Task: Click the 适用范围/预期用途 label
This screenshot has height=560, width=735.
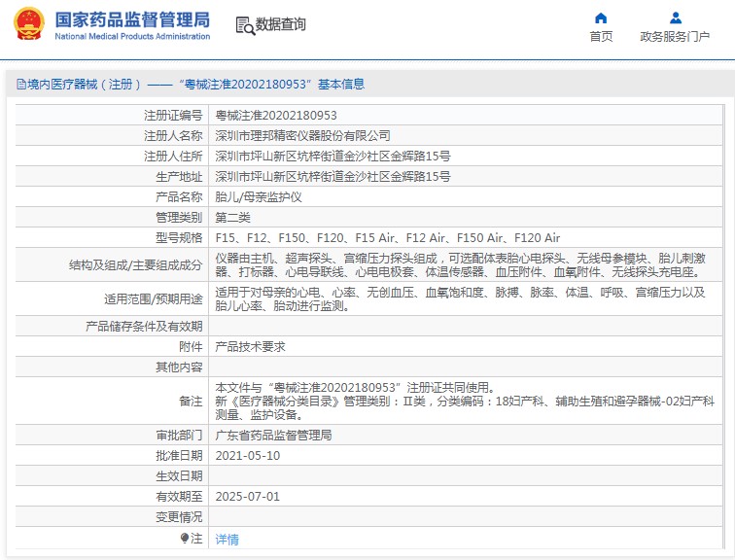Action: (154, 299)
